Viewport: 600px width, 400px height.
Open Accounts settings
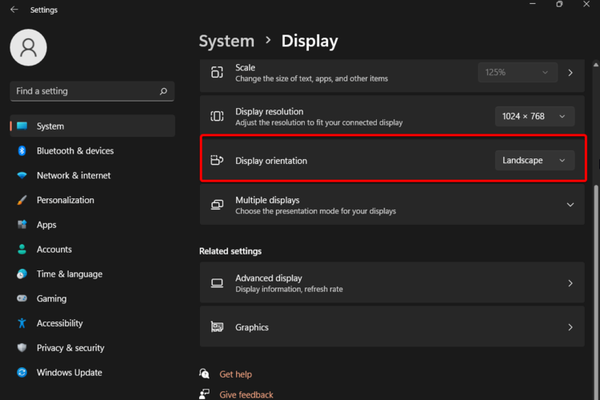coord(93,249)
